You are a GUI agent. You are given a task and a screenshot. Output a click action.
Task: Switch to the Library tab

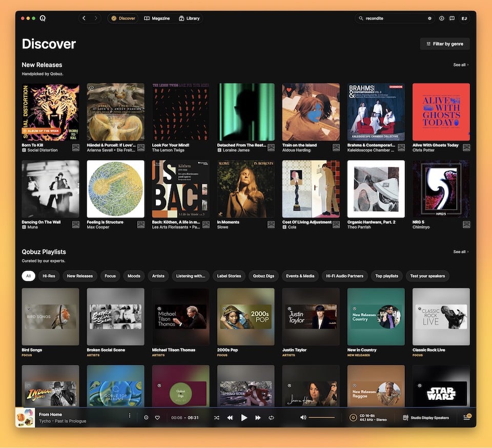[x=189, y=18]
